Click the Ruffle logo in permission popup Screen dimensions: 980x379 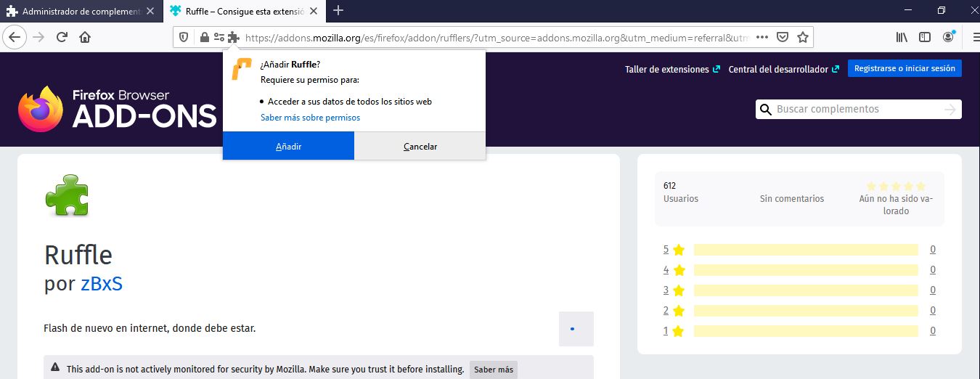(x=242, y=68)
